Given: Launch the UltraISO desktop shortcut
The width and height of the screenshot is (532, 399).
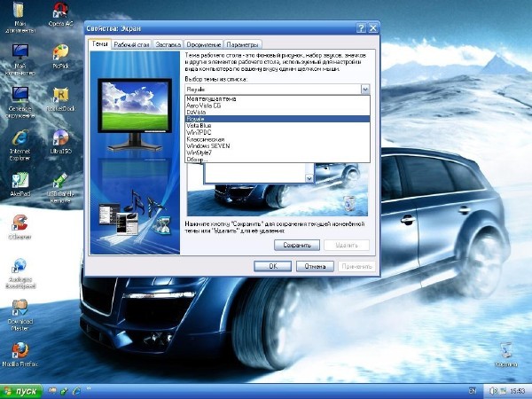Looking at the screenshot, I should 60,142.
